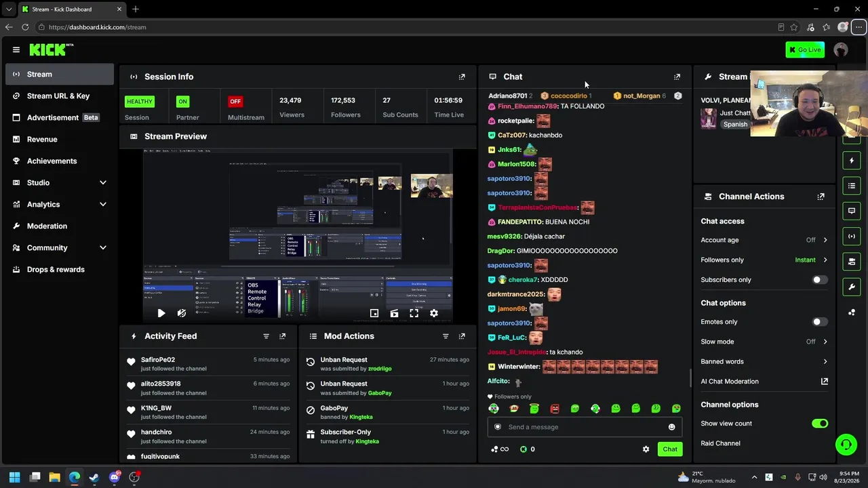The width and height of the screenshot is (868, 488).
Task: Navigate to Achievements
Action: [60, 161]
